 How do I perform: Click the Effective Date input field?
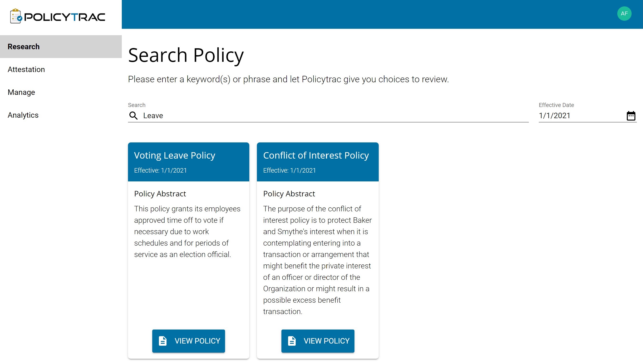(x=580, y=115)
